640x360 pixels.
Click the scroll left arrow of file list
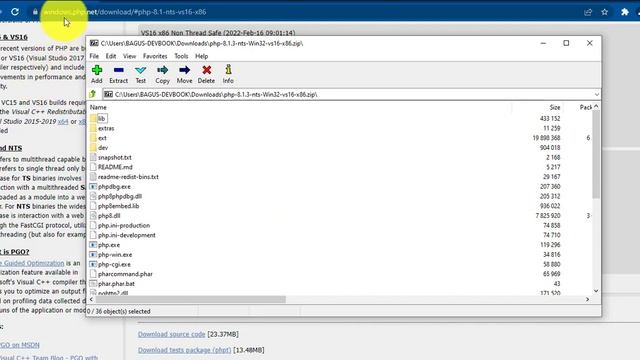click(91, 300)
